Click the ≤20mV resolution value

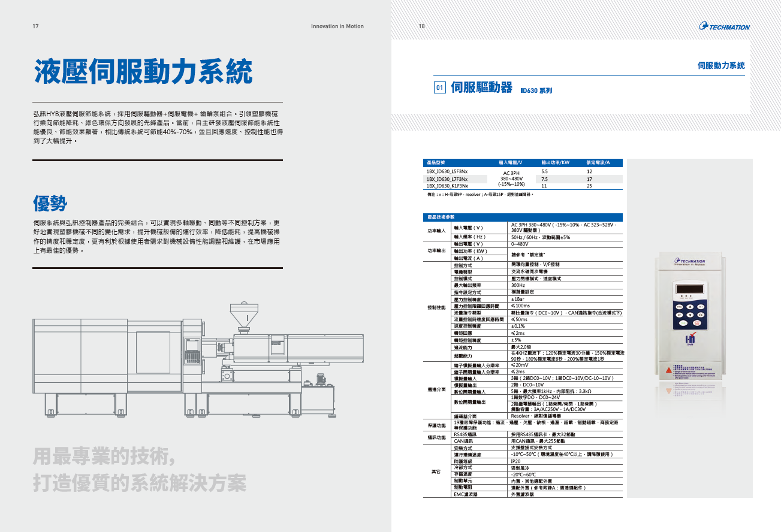point(520,365)
